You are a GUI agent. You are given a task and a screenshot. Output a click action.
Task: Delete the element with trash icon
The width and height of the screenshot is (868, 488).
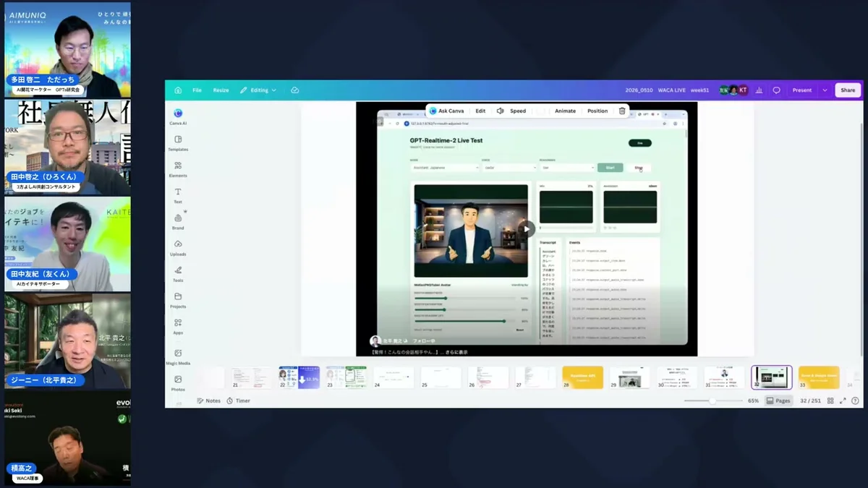[622, 111]
